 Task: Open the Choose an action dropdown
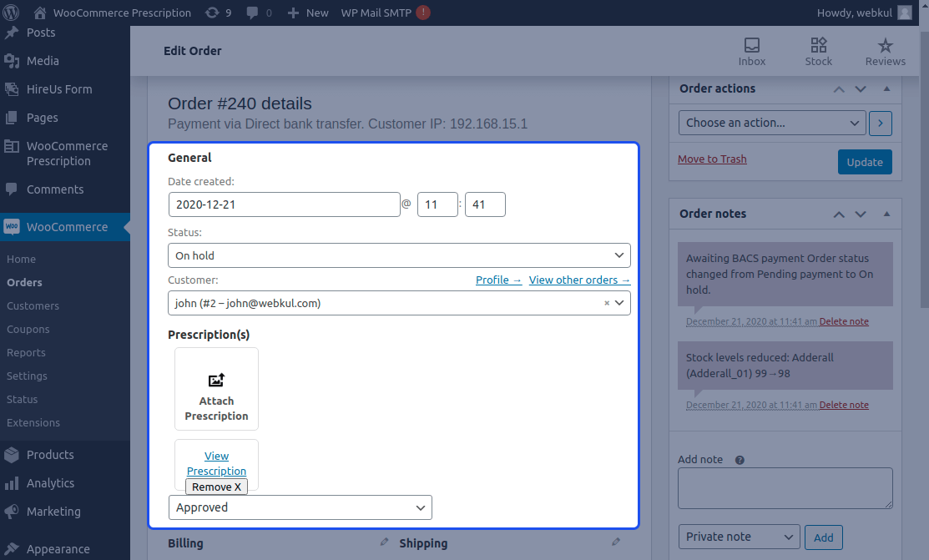coord(772,123)
